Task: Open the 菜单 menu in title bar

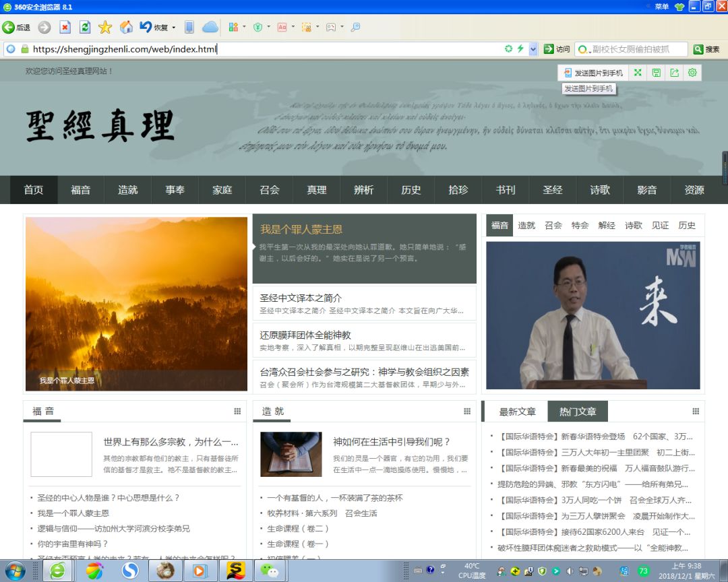Action: coord(662,7)
